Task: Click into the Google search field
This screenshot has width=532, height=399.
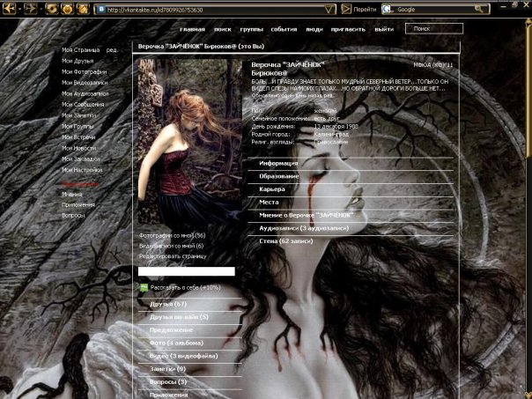Action: point(434,10)
